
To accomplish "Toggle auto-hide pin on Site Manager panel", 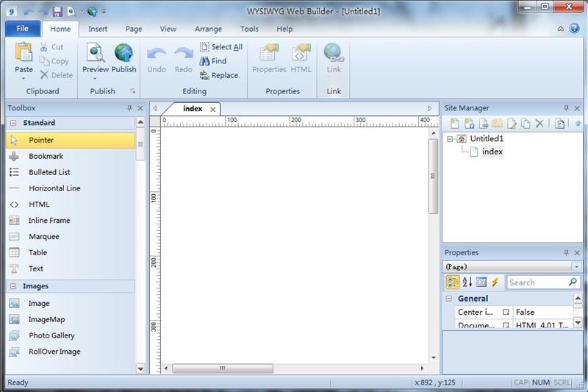I will [566, 108].
